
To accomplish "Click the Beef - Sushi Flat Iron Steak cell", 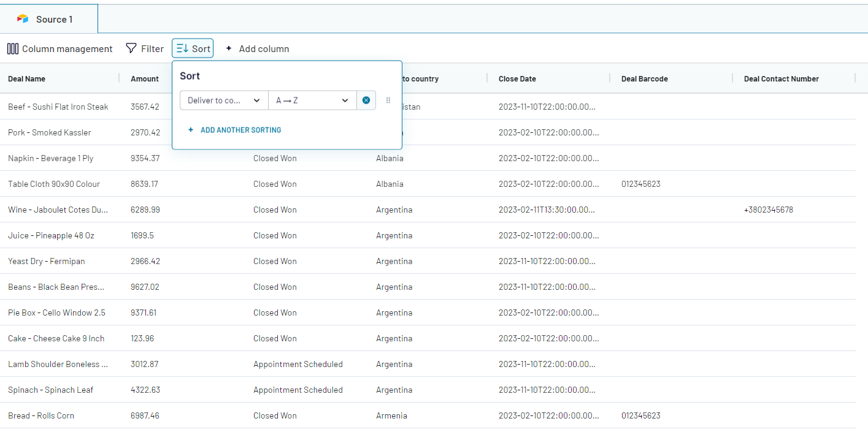I will 58,107.
